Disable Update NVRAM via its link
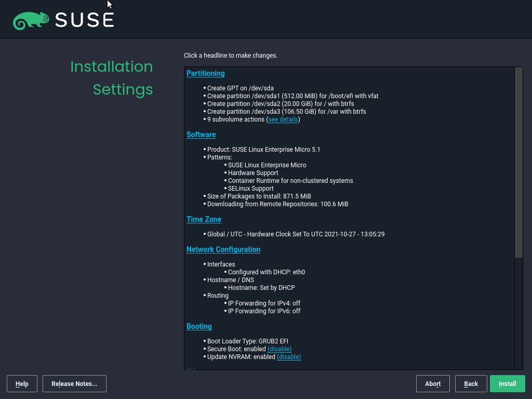The width and height of the screenshot is (532, 399). 289,357
